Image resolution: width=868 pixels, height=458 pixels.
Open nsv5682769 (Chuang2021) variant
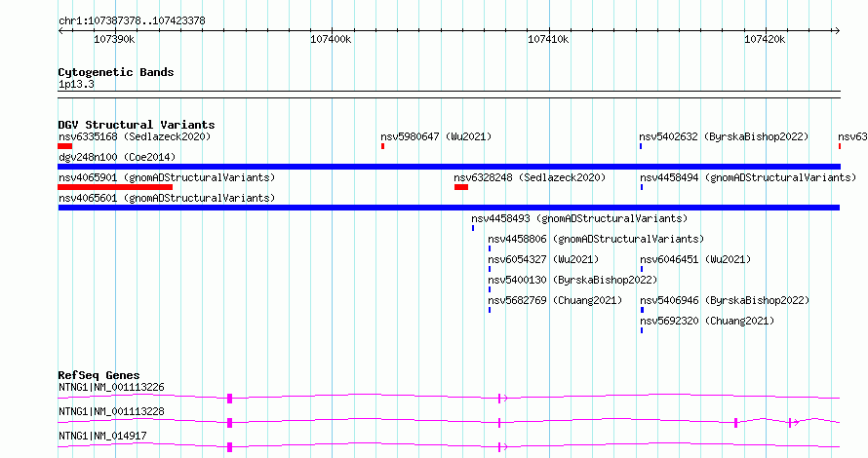click(x=555, y=300)
